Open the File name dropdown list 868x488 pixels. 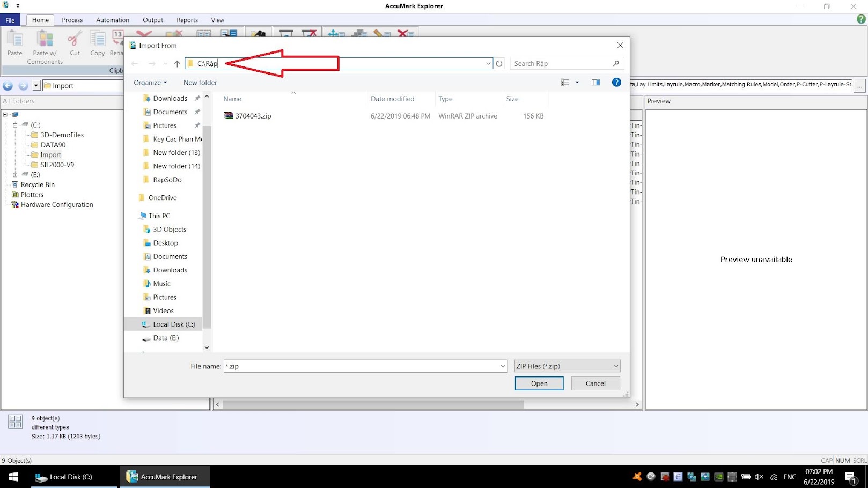(503, 366)
